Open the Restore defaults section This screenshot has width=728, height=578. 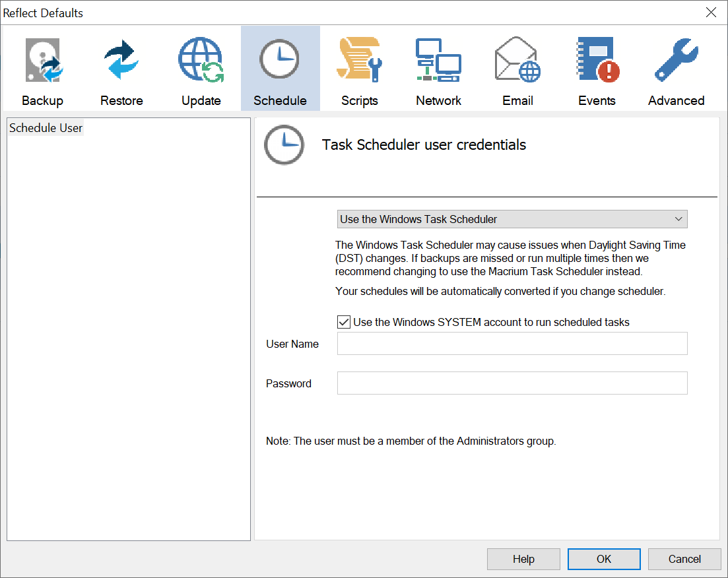[121, 69]
